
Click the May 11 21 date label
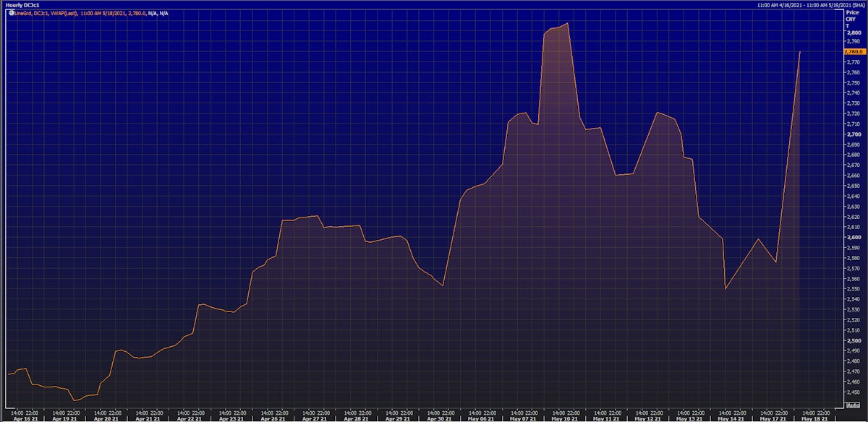click(x=605, y=418)
